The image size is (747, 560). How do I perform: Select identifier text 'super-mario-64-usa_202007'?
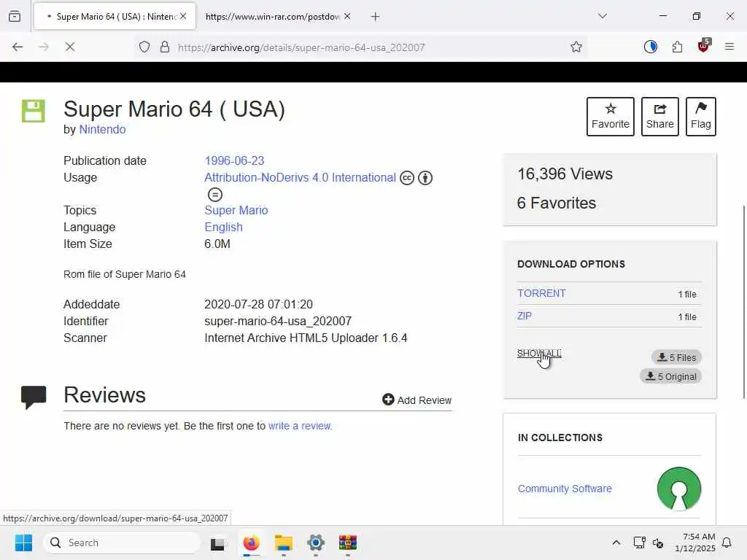click(278, 322)
